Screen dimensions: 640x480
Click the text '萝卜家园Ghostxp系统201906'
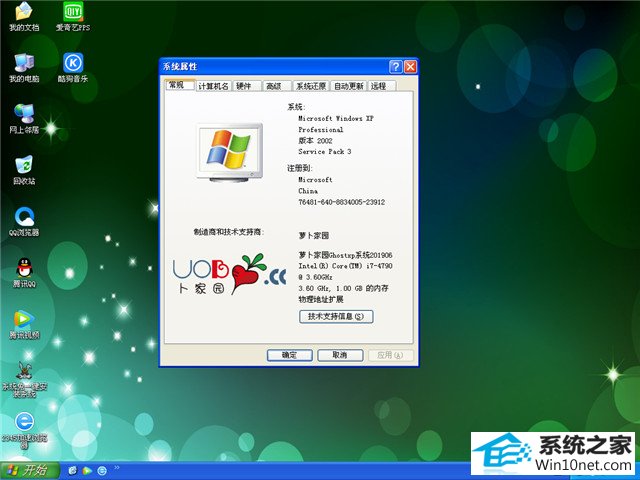(x=345, y=255)
